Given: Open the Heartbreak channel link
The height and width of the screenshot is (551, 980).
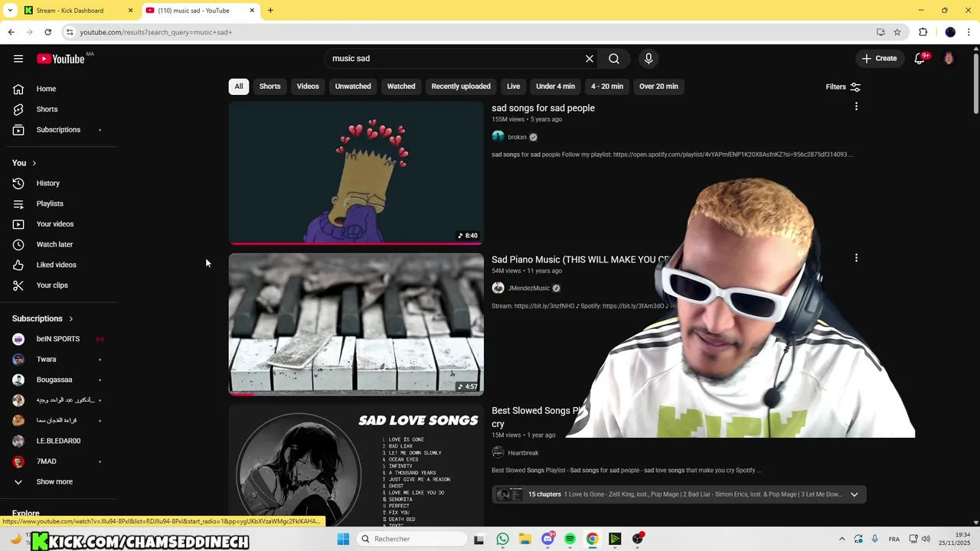Looking at the screenshot, I should click(523, 453).
